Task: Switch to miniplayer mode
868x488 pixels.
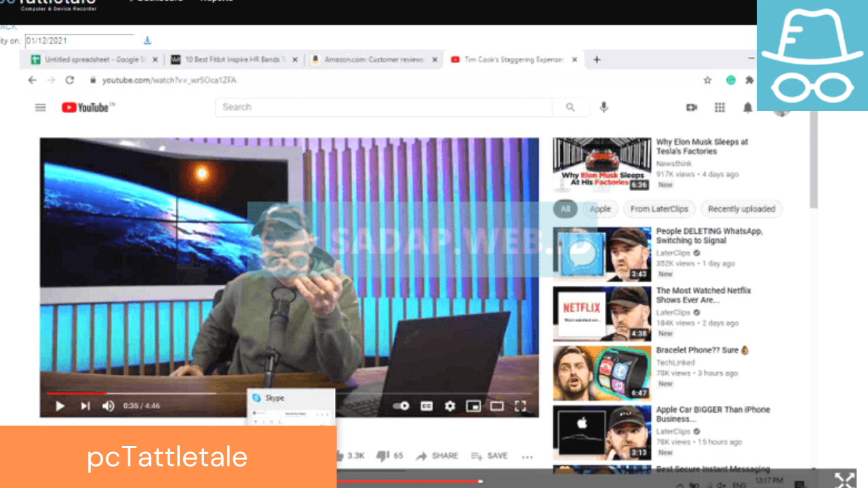Action: pyautogui.click(x=473, y=406)
